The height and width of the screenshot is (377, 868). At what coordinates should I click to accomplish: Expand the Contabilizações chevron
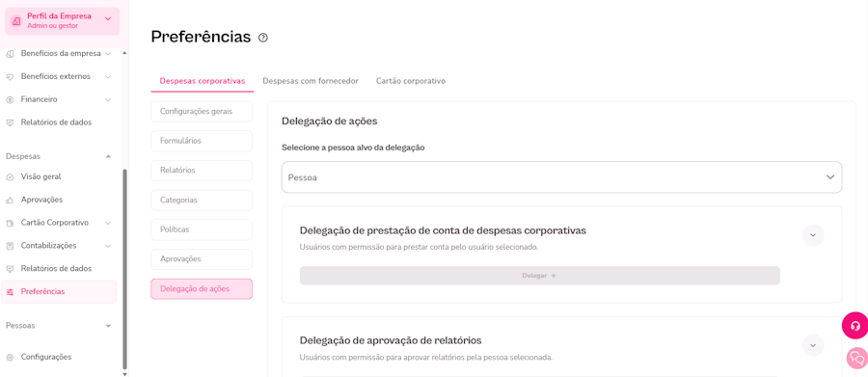[108, 246]
